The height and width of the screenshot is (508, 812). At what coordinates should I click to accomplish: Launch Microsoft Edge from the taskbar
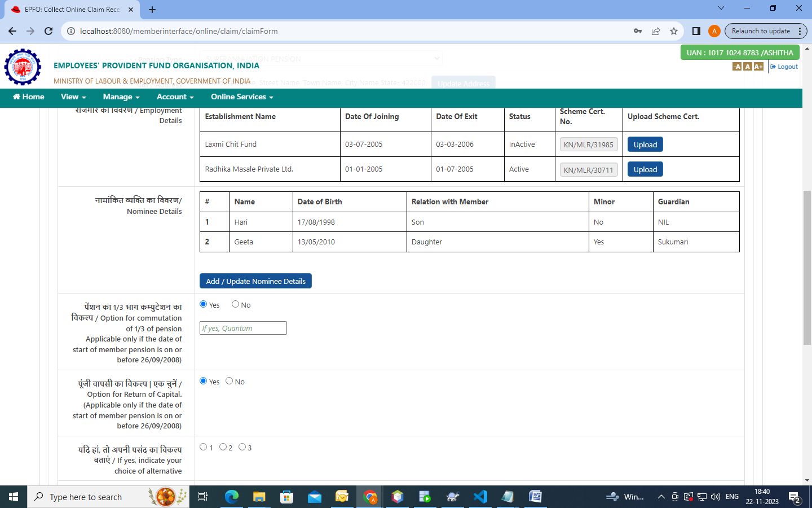point(232,497)
